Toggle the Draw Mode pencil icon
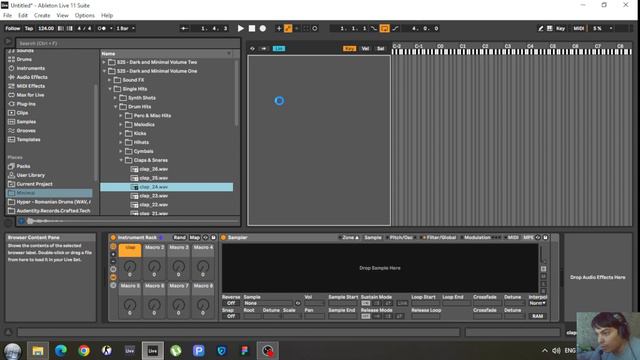Screen dimensions: 640x360 pyautogui.click(x=540, y=28)
